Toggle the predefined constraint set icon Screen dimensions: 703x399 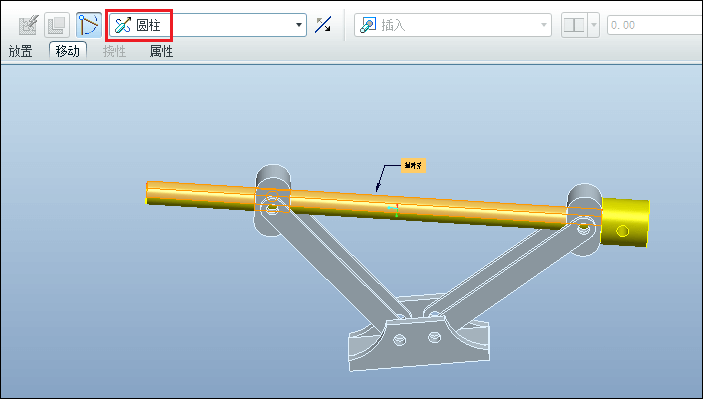89,25
